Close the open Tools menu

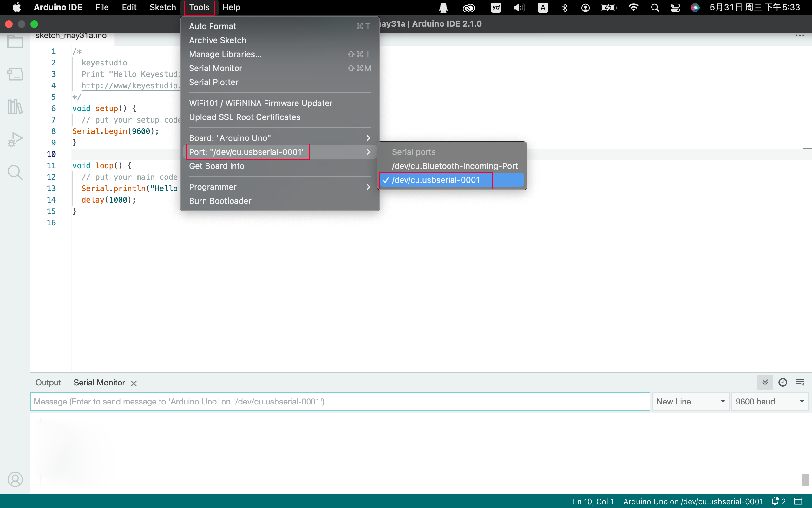coord(199,7)
